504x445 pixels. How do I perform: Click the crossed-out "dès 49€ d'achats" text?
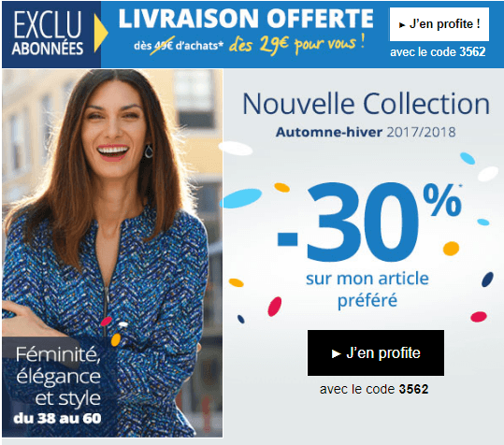179,46
